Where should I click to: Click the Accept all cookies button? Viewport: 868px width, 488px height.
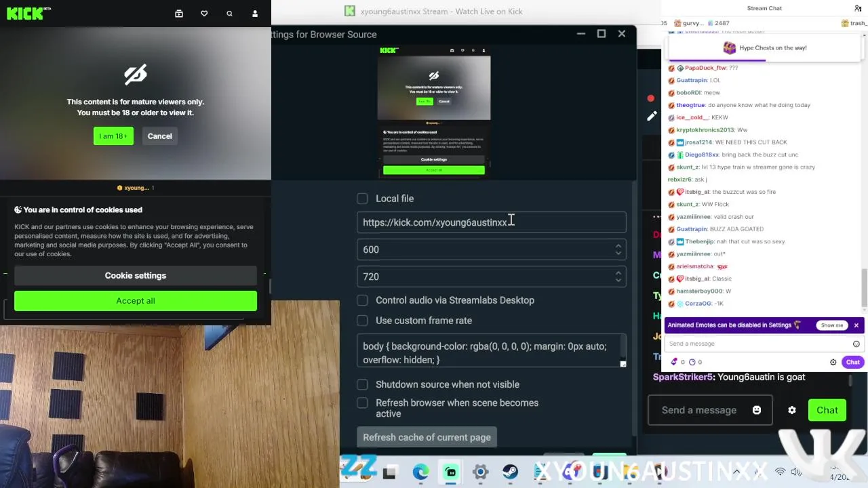click(x=136, y=301)
